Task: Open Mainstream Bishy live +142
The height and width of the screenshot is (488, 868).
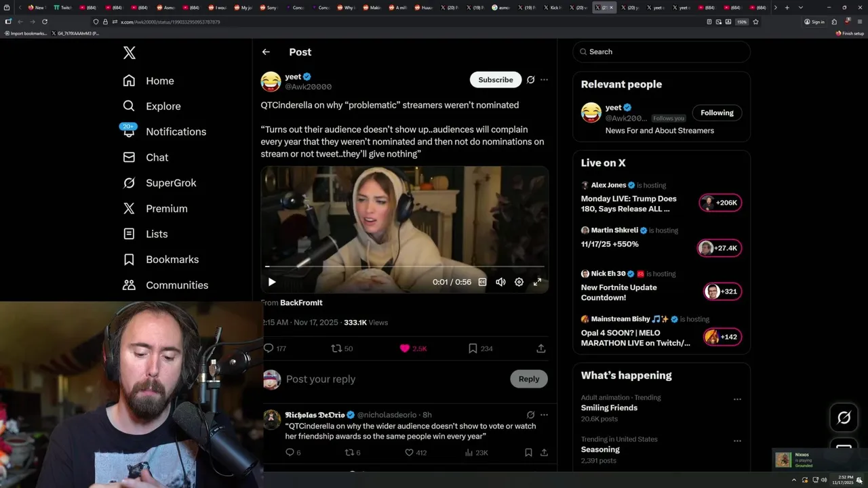Action: pos(722,337)
